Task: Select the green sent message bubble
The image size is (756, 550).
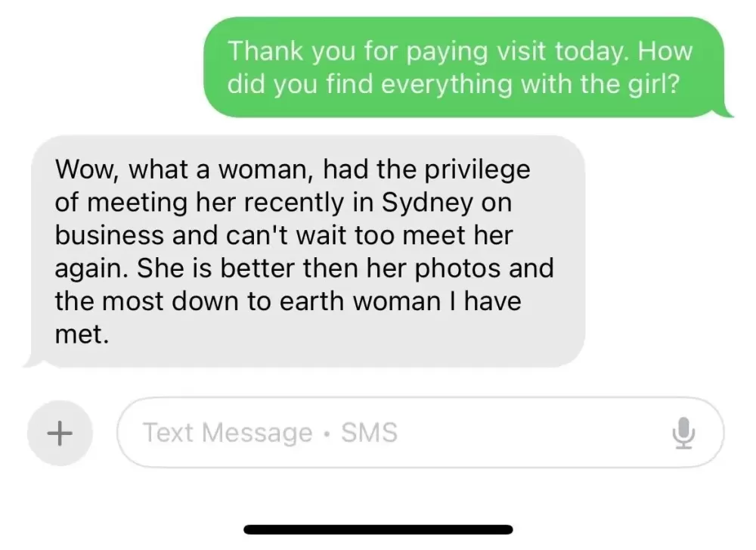Action: click(x=464, y=67)
